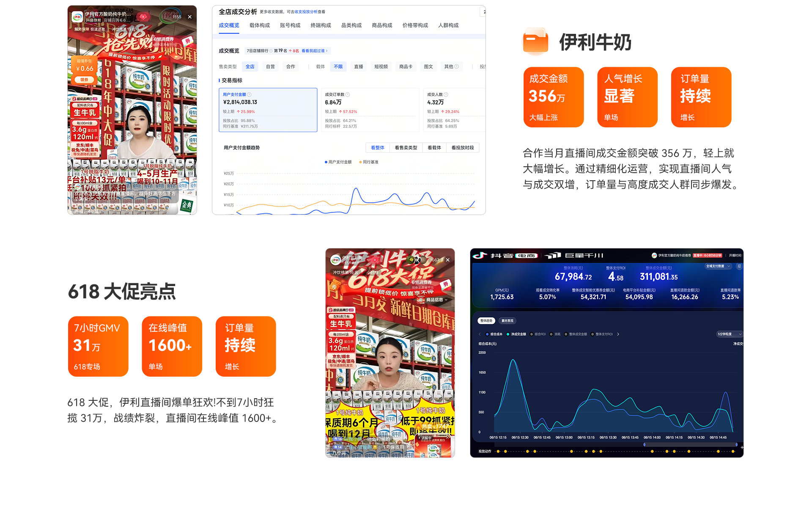
Task: Open the 收支投放分析 link
Action: 306,12
